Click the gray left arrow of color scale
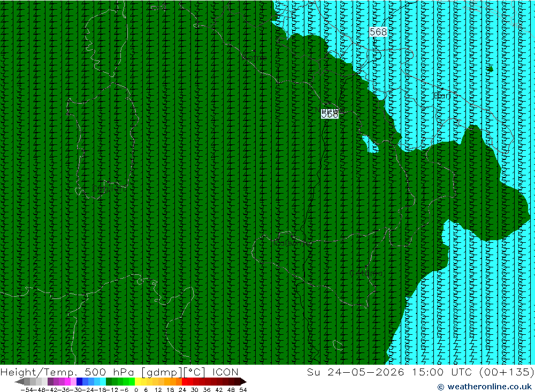The width and height of the screenshot is (535, 392). [x=19, y=381]
